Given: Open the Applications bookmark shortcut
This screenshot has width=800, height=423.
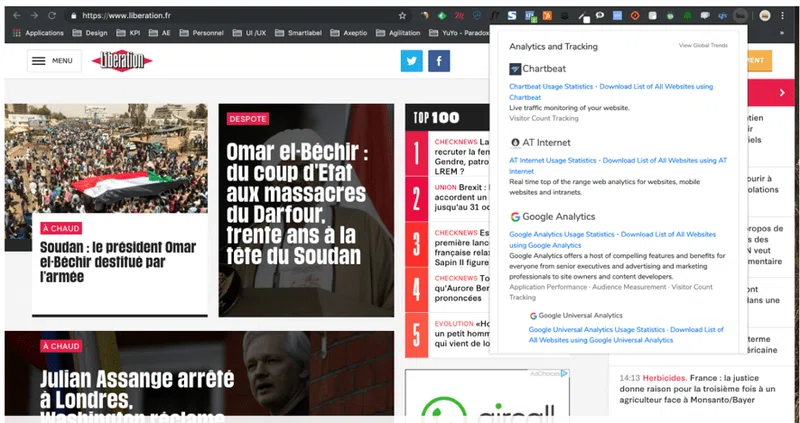Looking at the screenshot, I should click(x=38, y=33).
